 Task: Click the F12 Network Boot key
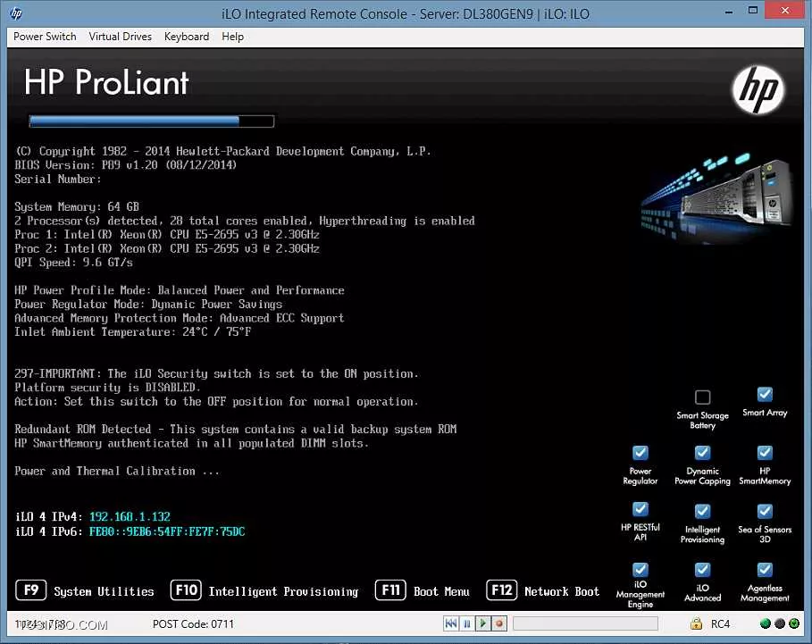click(x=502, y=590)
